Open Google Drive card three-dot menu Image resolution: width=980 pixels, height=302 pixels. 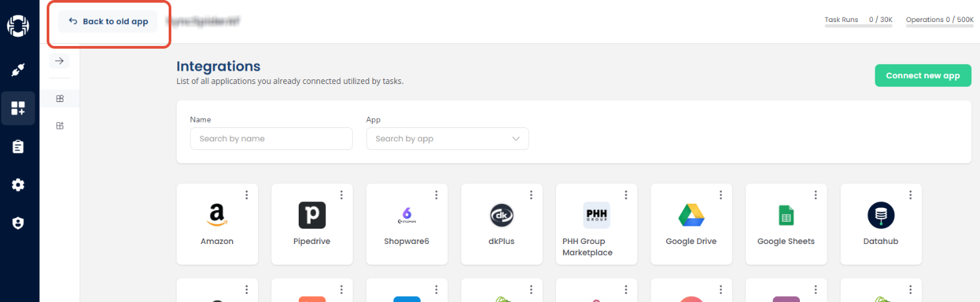(721, 195)
